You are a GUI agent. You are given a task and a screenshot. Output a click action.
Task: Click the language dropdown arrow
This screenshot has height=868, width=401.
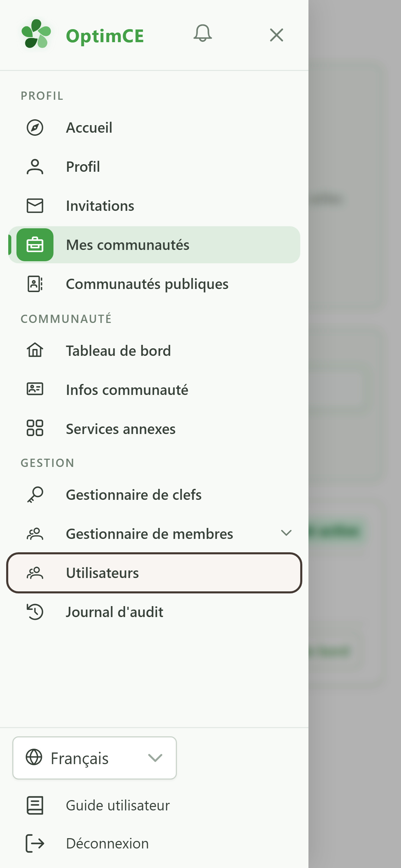[x=155, y=758]
